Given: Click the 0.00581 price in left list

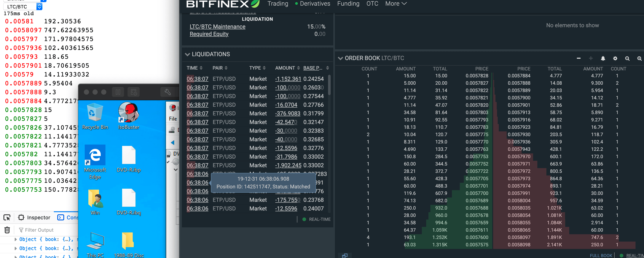Looking at the screenshot, I should click(19, 21).
